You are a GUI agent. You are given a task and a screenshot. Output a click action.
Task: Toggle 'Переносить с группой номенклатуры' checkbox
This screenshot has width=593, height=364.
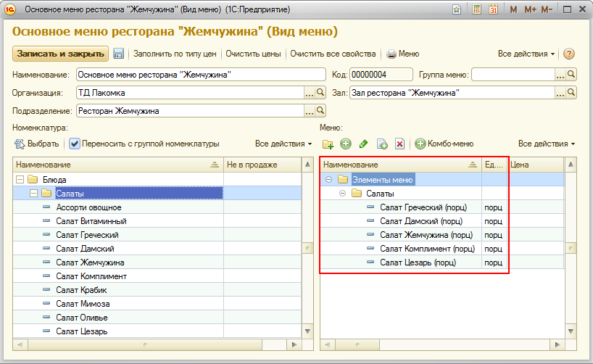tap(75, 144)
